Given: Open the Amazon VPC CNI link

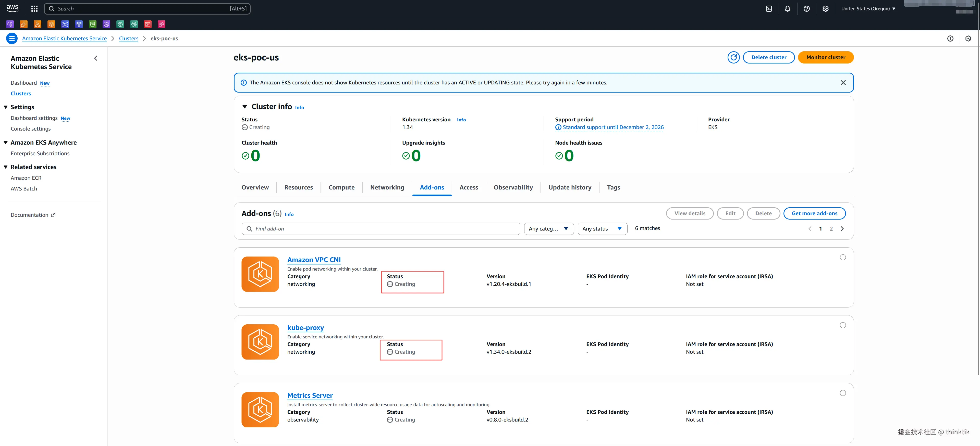Looking at the screenshot, I should point(313,260).
